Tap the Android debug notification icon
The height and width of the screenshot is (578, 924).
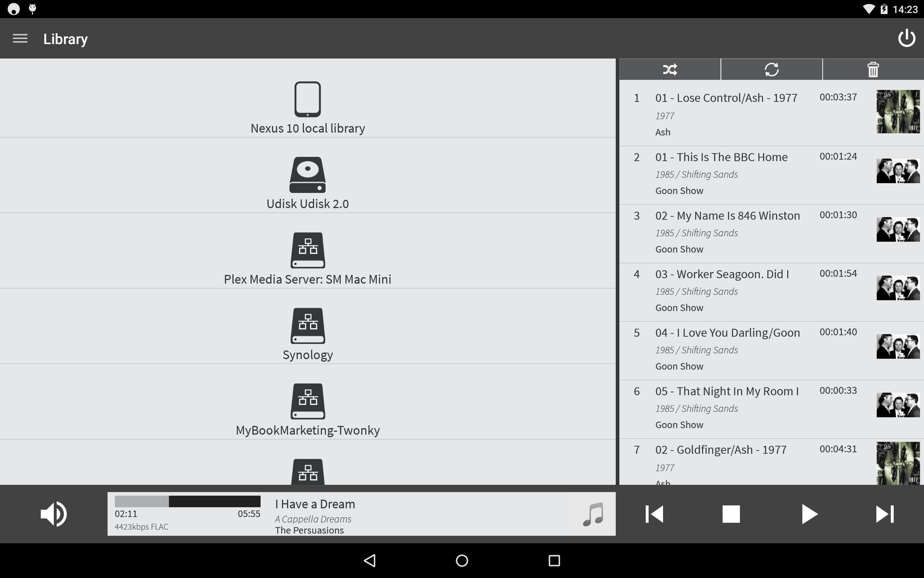click(x=32, y=9)
